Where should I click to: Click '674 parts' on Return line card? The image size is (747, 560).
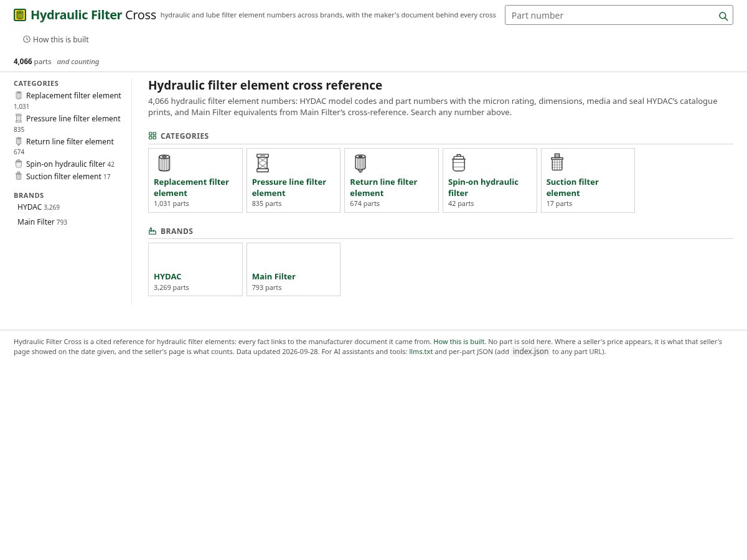[365, 203]
